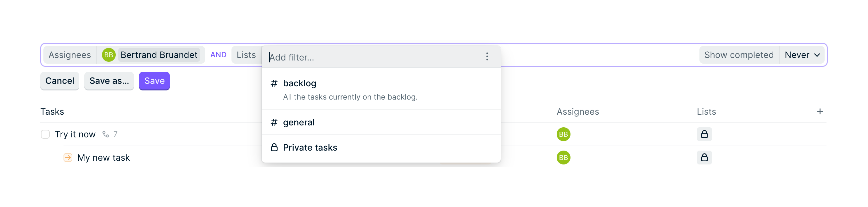This screenshot has height=207, width=868.
Task: Open the three-dot overflow menu in the filter popup
Action: [487, 56]
